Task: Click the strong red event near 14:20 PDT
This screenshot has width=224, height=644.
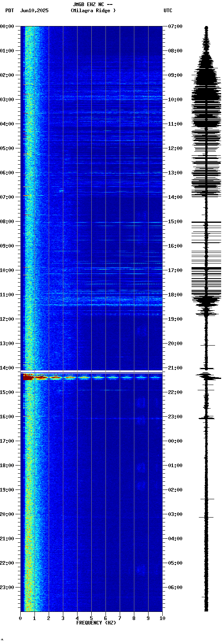Action: click(x=28, y=377)
